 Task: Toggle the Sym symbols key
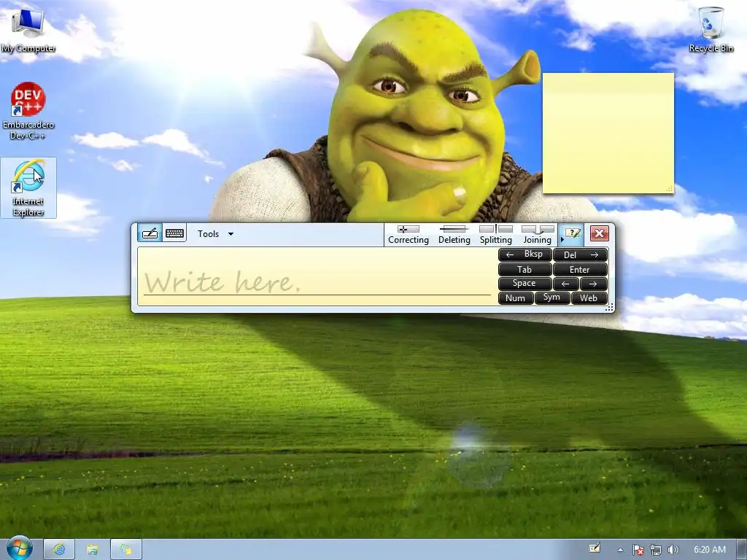pos(551,298)
